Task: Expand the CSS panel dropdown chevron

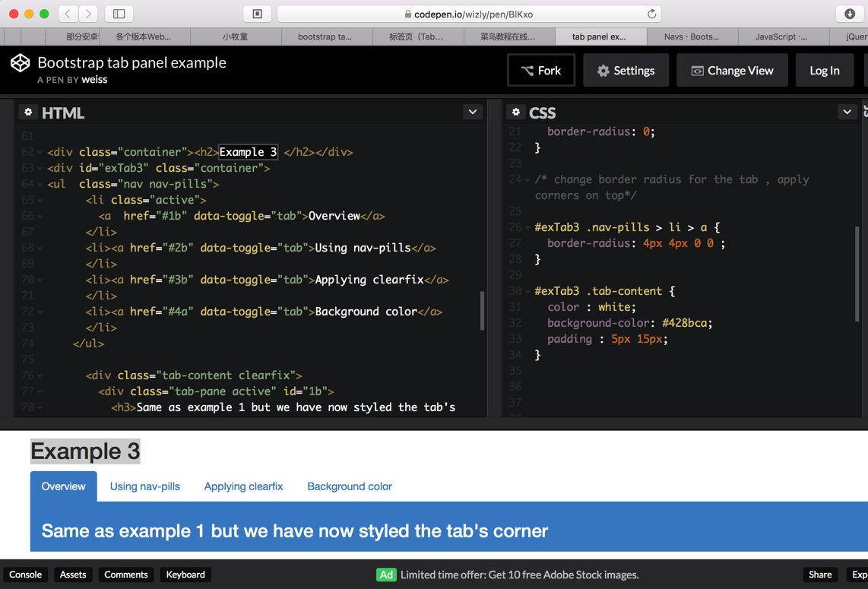Action: 847,112
